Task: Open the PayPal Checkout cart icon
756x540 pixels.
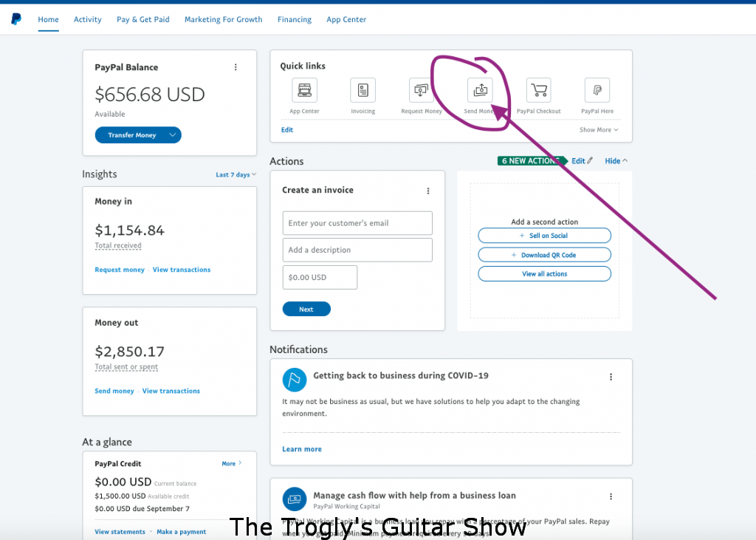Action: [x=538, y=90]
